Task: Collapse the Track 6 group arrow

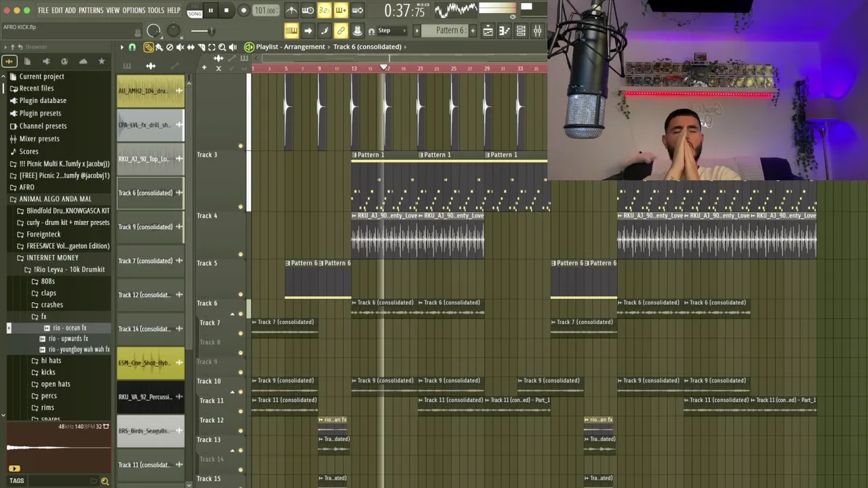Action: click(232, 314)
